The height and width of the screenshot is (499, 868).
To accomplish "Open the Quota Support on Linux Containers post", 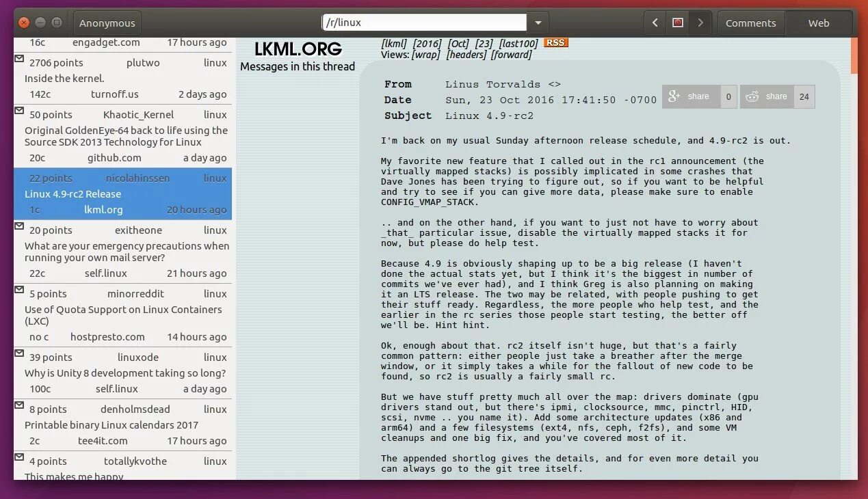I will tap(123, 315).
